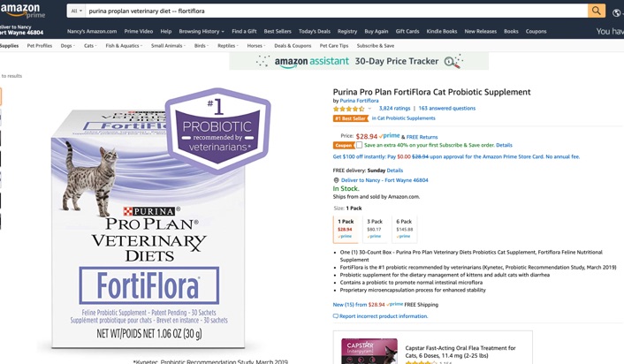Viewport: 624px width, 364px height.
Task: Click the Amazon Prime logo
Action: tap(22, 11)
